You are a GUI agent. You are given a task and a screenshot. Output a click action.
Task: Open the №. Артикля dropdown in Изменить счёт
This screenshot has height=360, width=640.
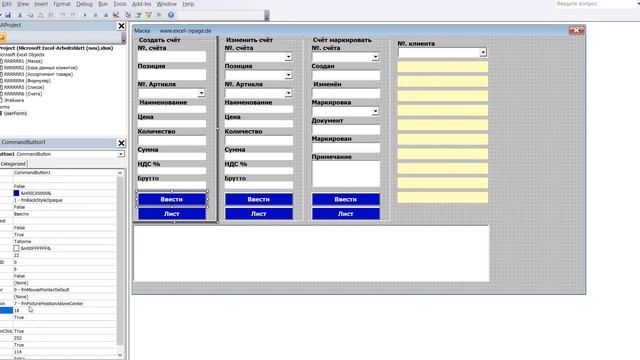(288, 93)
